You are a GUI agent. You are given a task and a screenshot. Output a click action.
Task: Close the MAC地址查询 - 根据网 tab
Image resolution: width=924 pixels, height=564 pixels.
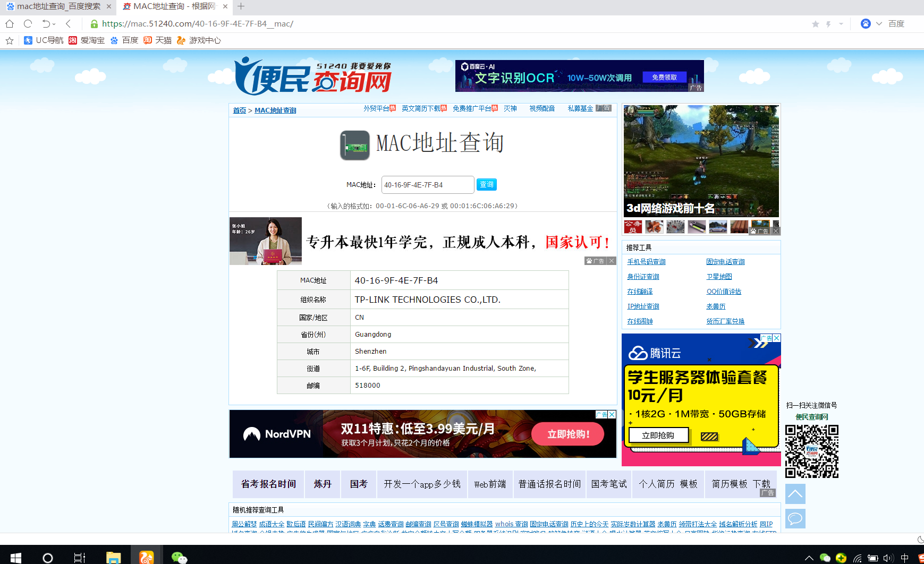[x=225, y=6]
